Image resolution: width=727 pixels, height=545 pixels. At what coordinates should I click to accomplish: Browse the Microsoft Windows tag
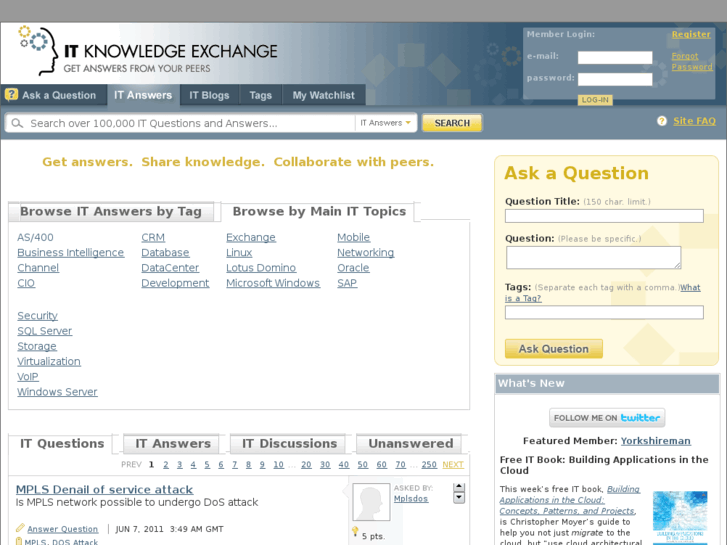(273, 283)
